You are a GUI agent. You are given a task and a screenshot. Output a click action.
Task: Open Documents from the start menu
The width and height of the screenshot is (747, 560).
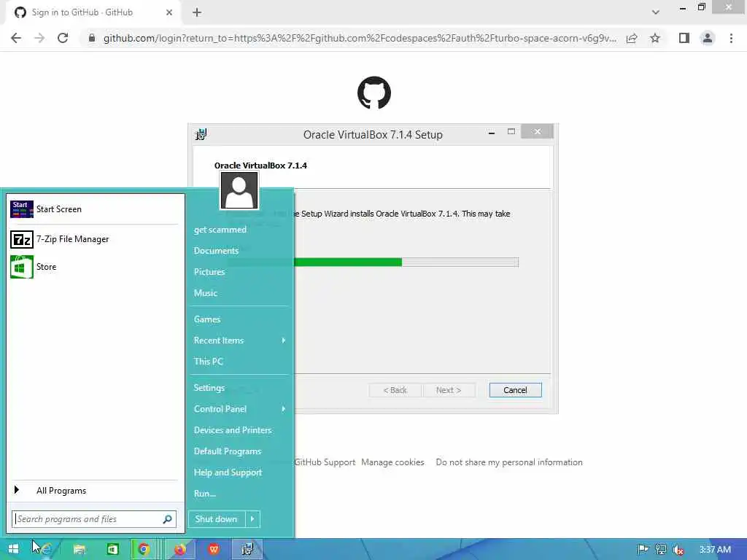click(x=216, y=251)
